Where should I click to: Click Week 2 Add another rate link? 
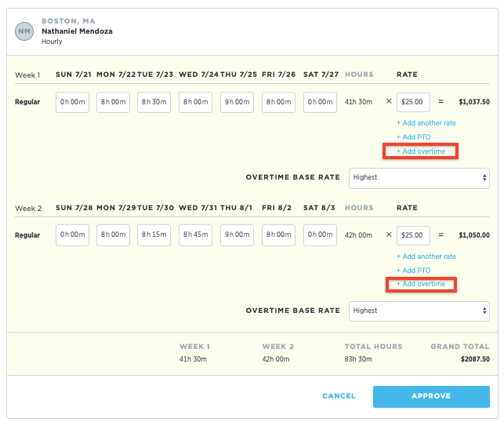(426, 256)
